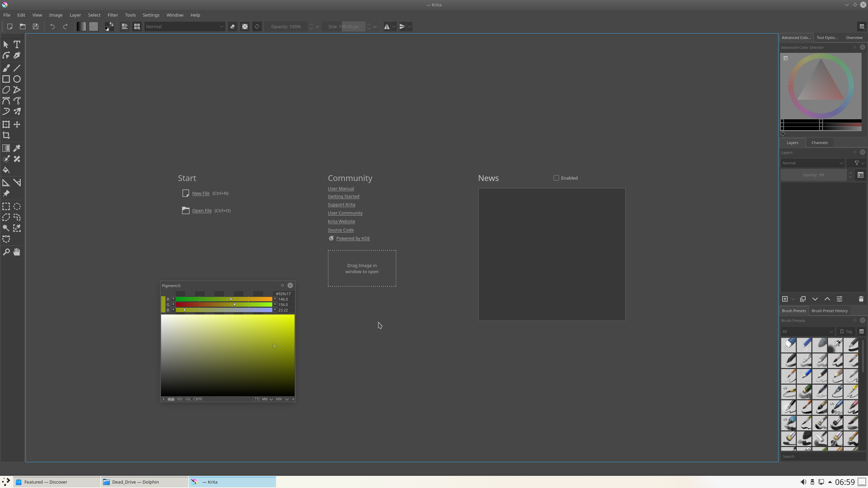Open the brush blending mode Normal dropdown

tap(185, 26)
